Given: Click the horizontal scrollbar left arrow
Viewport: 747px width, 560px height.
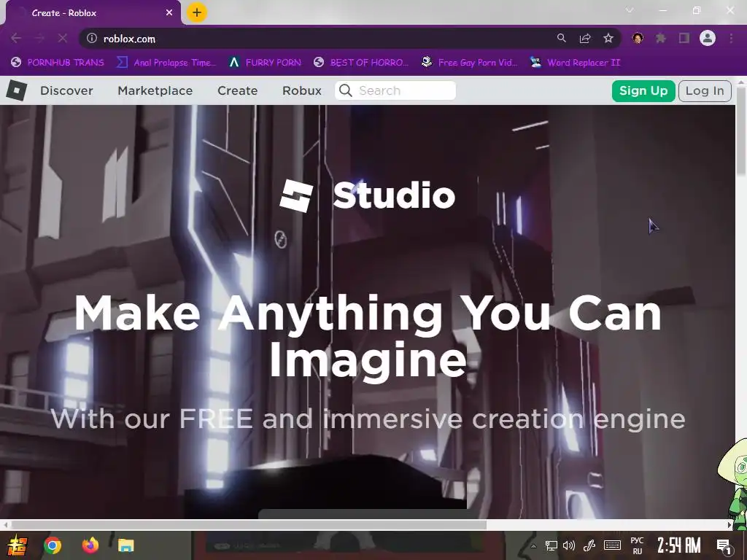Looking at the screenshot, I should point(5,525).
